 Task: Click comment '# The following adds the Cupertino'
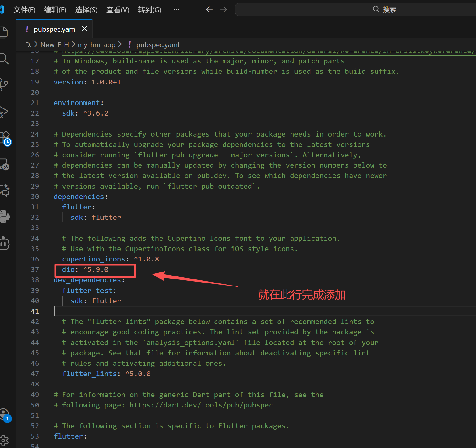[x=201, y=238]
